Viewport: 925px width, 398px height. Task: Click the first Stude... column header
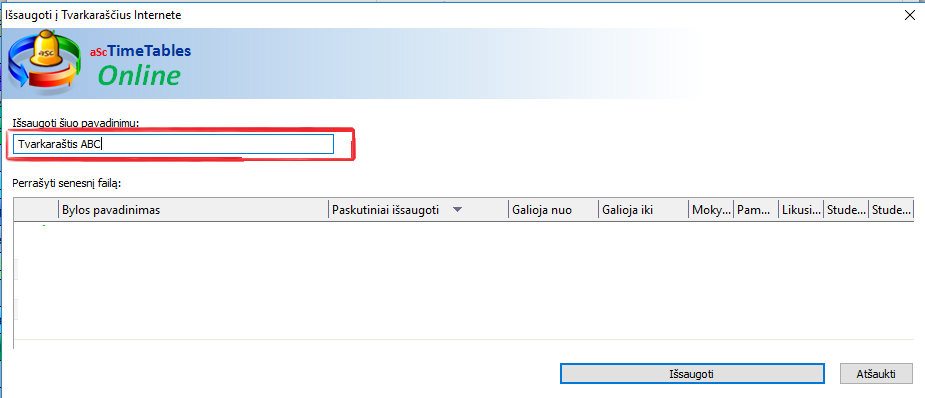click(846, 210)
